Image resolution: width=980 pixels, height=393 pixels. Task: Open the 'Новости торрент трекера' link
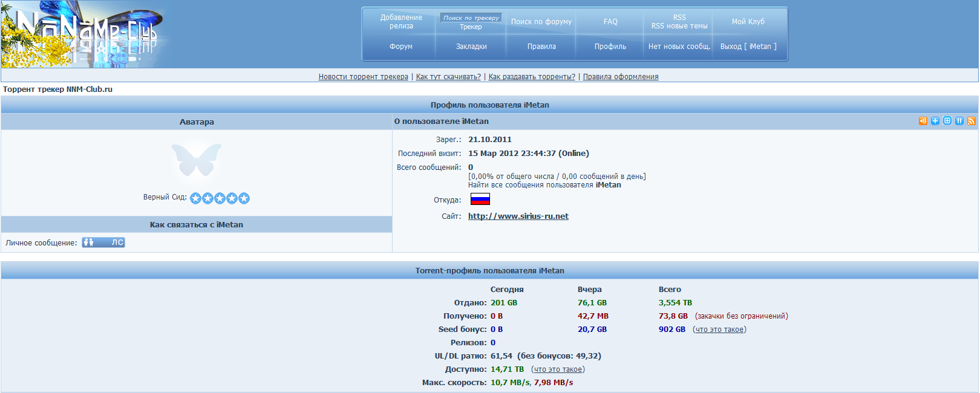pyautogui.click(x=363, y=77)
